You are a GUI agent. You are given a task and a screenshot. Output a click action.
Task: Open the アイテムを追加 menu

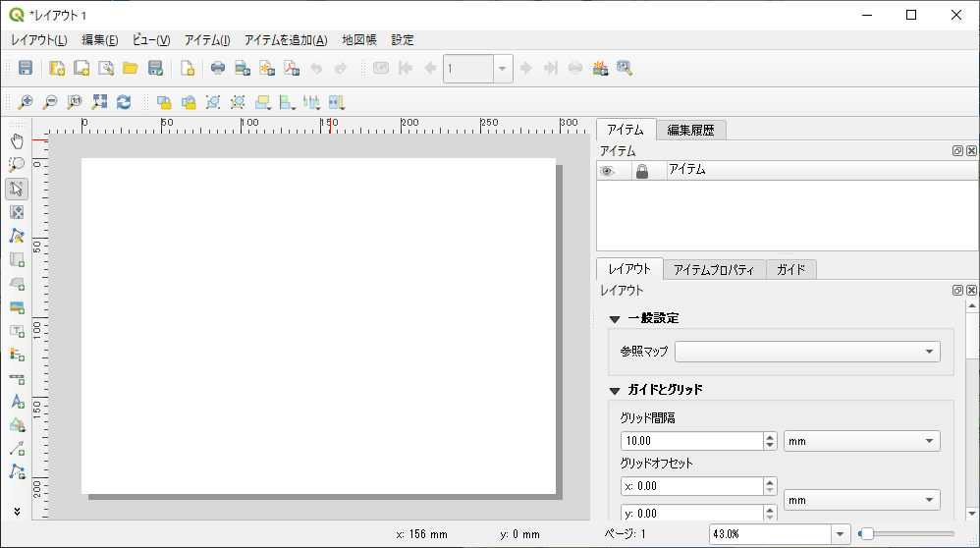pos(285,40)
